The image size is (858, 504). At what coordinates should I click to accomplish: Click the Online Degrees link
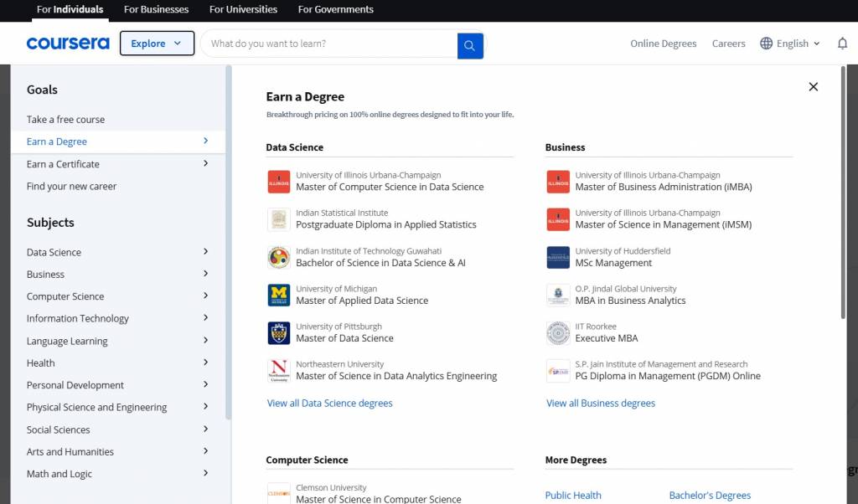pos(663,44)
